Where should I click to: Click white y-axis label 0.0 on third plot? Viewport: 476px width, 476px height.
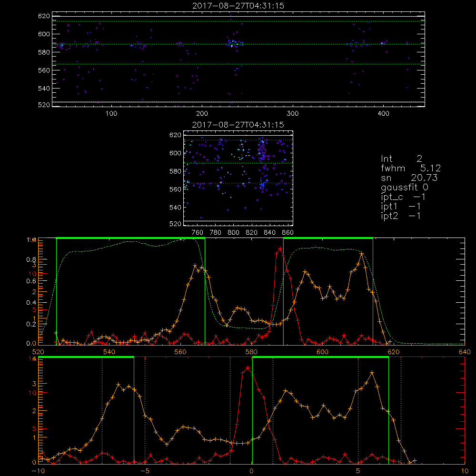31,343
